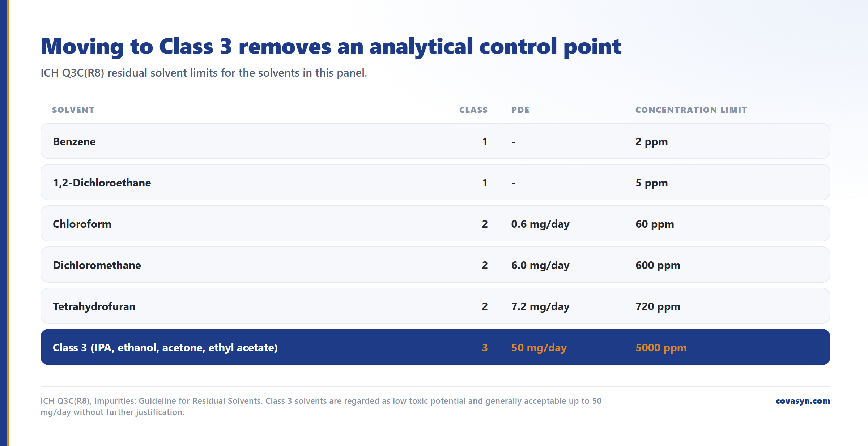This screenshot has width=868, height=446.
Task: Select the Dichloromethane row
Action: pyautogui.click(x=435, y=265)
